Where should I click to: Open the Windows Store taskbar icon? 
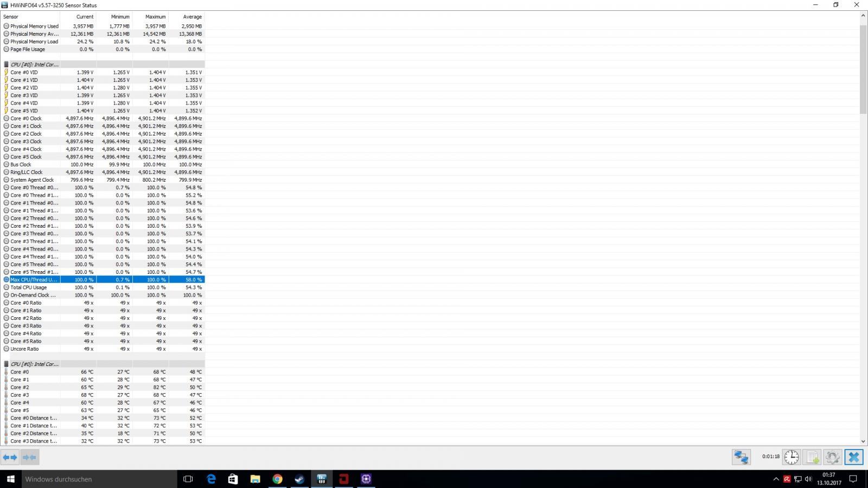tap(233, 479)
